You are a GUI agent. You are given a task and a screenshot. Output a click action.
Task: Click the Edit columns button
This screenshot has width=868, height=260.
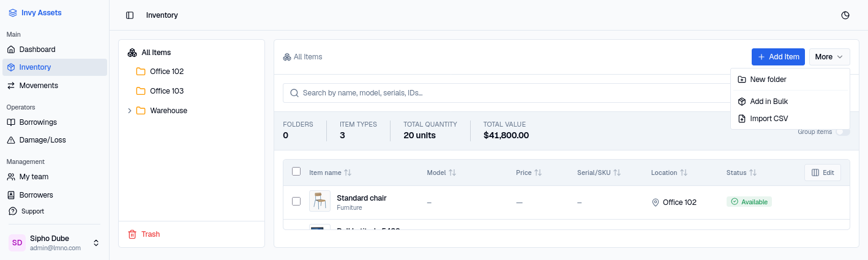point(823,173)
